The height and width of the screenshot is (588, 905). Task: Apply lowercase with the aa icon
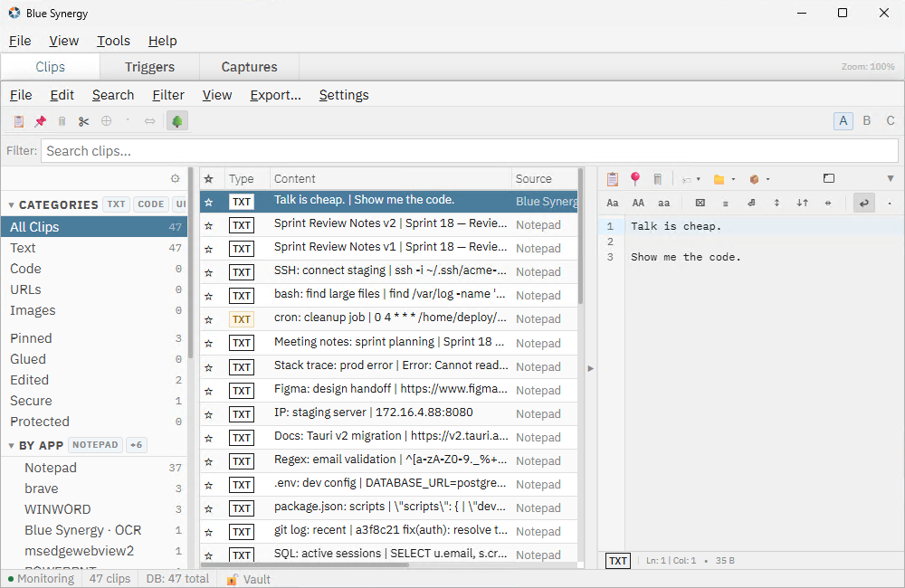(x=663, y=203)
